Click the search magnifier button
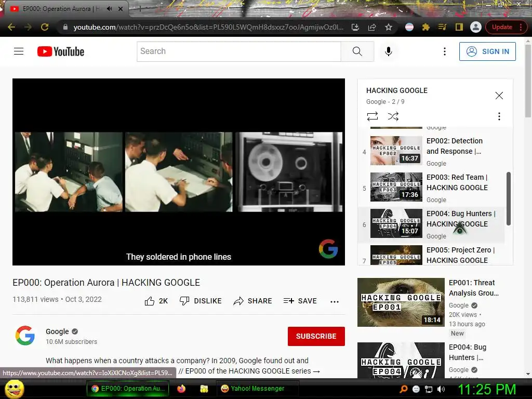 357,51
